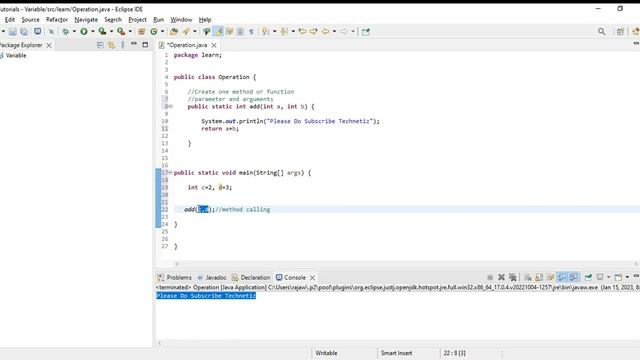Open the Help menu
Screen dimensions: 640x360
click(x=205, y=20)
